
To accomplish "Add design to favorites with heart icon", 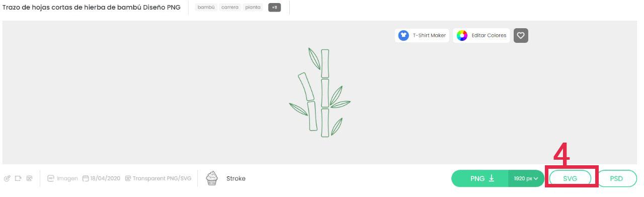I will point(521,35).
